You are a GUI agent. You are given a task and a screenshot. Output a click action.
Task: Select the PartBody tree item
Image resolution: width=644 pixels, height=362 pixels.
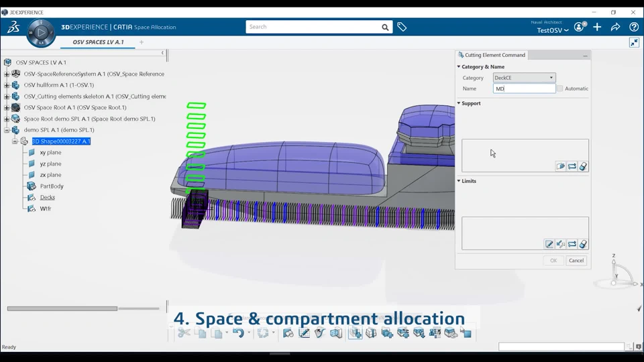[52, 186]
